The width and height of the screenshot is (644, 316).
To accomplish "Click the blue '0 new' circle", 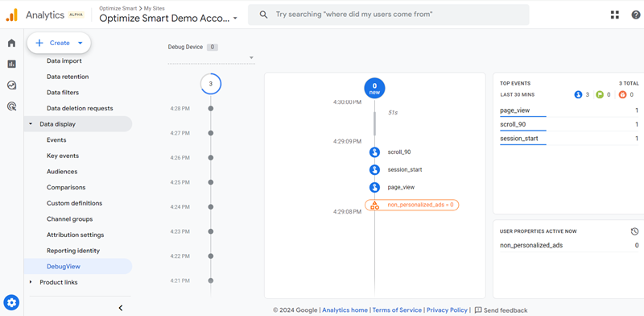I will (374, 89).
